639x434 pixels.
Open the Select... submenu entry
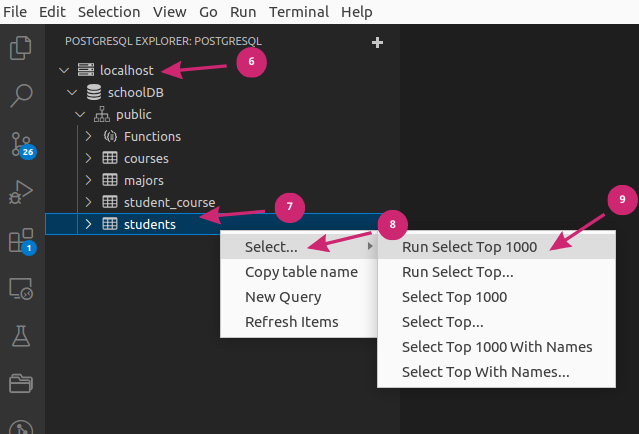299,247
